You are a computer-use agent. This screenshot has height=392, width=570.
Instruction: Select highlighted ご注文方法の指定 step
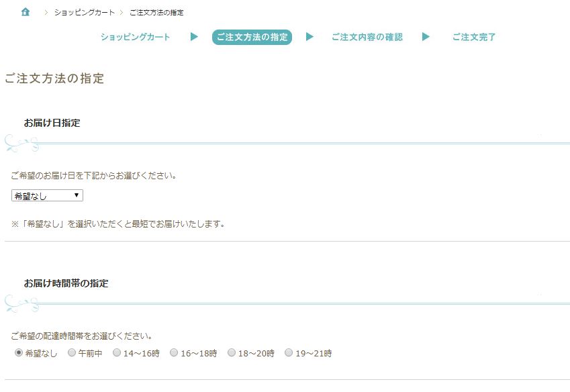click(252, 37)
